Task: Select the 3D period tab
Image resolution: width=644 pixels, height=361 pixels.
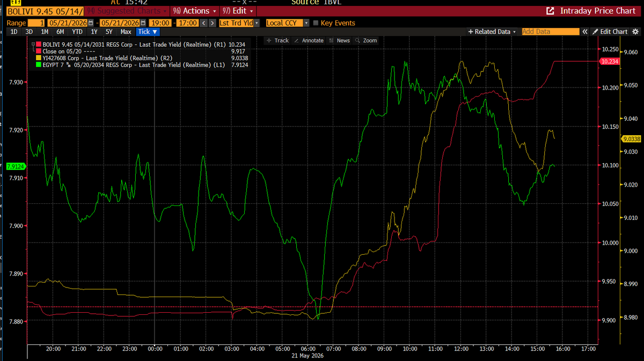Action: [29, 32]
